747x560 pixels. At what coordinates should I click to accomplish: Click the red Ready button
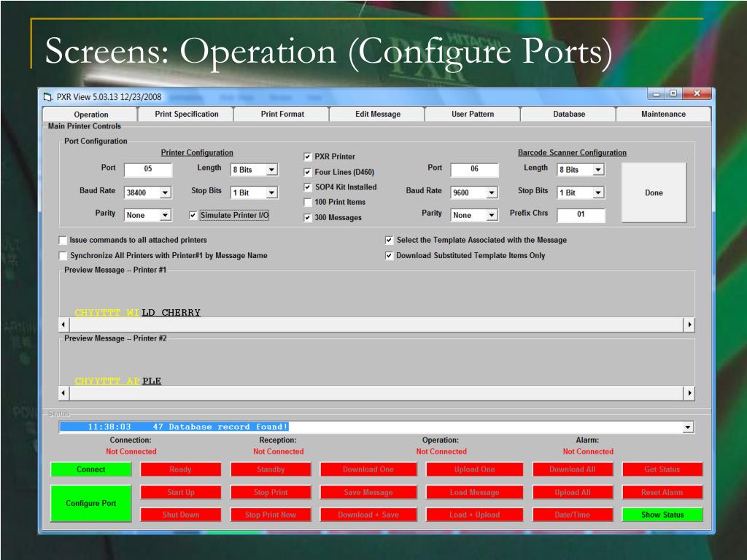coord(181,470)
